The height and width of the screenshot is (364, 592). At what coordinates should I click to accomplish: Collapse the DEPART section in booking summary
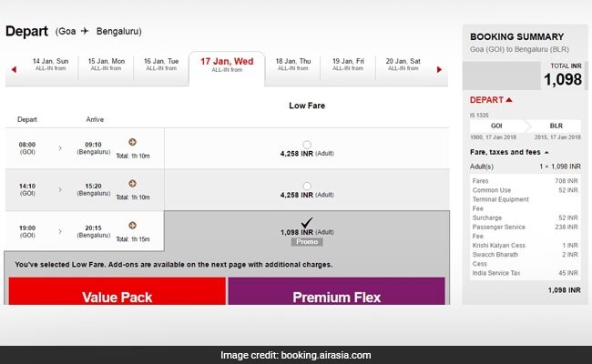(508, 99)
